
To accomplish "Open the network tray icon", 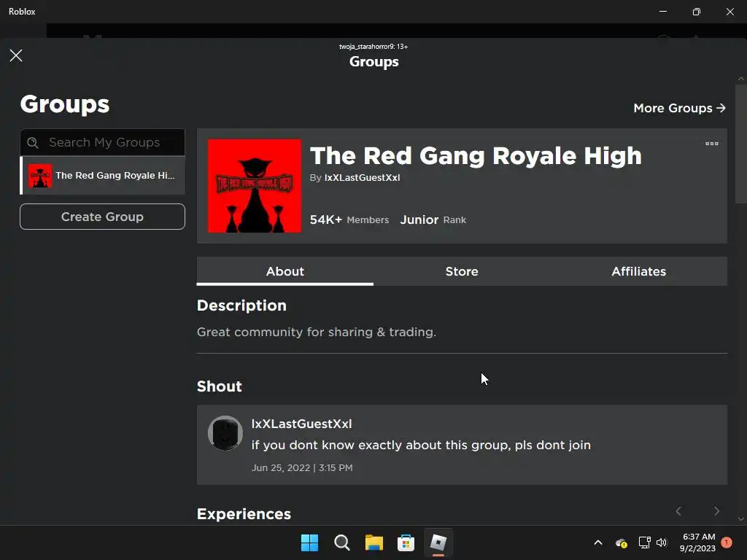I will (x=645, y=542).
